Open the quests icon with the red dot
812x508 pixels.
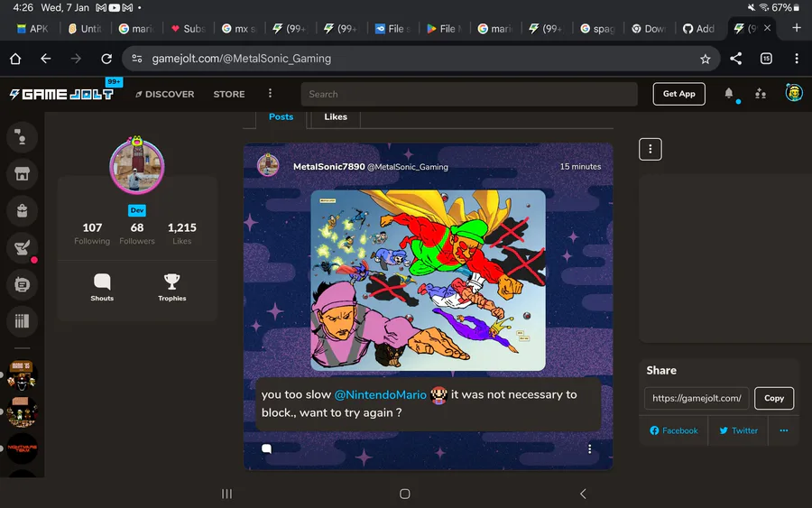[x=22, y=248]
